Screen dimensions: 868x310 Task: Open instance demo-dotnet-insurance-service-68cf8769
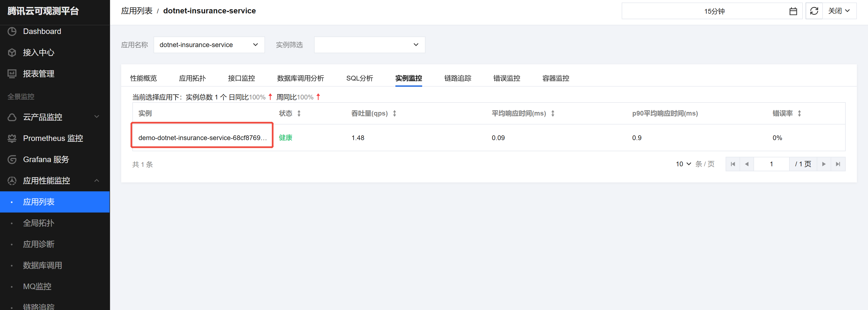[x=203, y=138]
